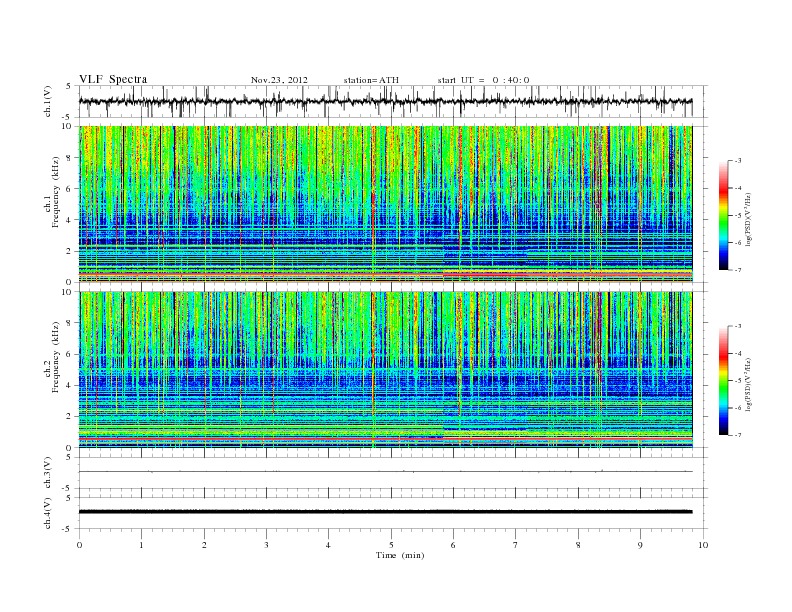Click the 'ch.3(V)' axis label
The width and height of the screenshot is (792, 612).
click(47, 473)
